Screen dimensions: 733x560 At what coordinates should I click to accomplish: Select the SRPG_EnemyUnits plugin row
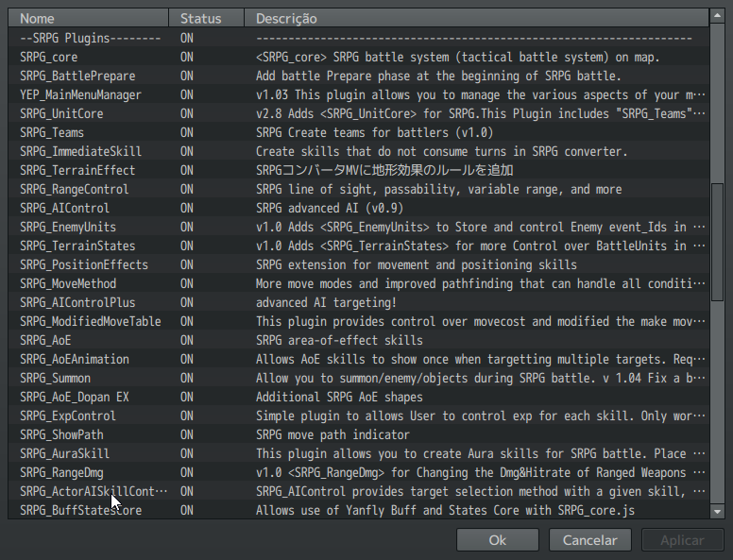tap(359, 227)
